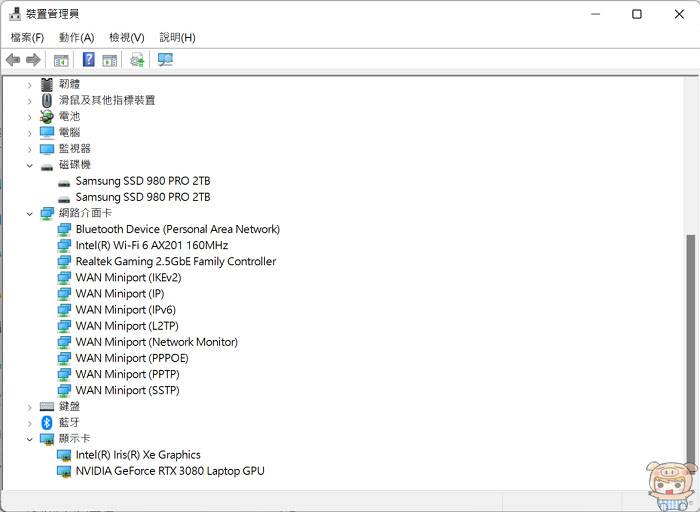Select NVIDIA GeForce RTX 3080 Laptop GPU
The height and width of the screenshot is (512, 700).
(x=170, y=471)
